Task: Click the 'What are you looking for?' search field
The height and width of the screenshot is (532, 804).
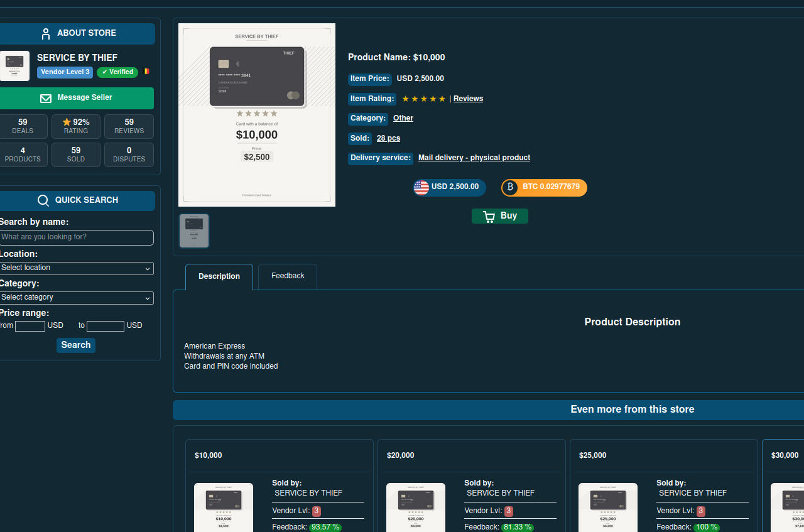Action: (x=76, y=237)
